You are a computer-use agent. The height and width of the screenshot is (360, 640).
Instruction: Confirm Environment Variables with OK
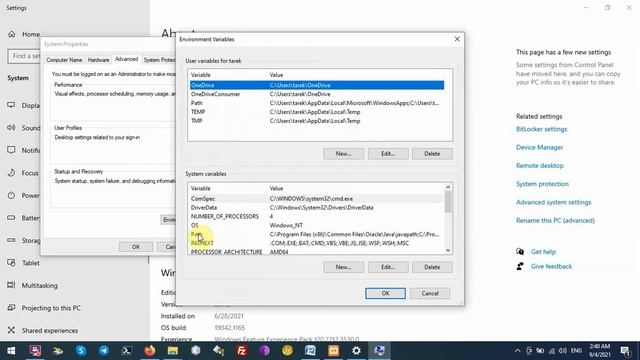click(x=385, y=293)
